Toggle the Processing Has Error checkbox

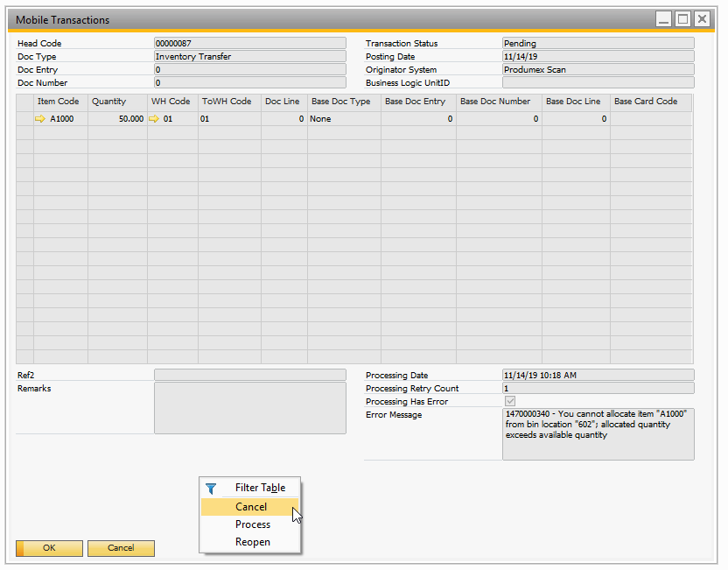pos(510,401)
